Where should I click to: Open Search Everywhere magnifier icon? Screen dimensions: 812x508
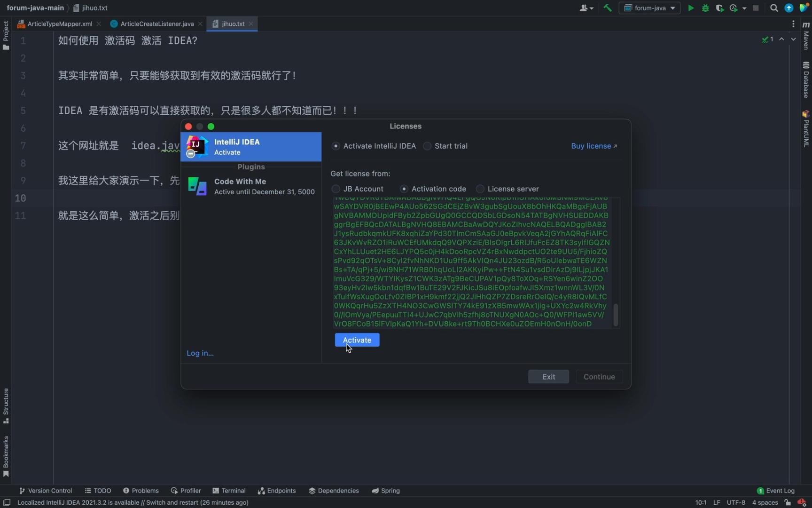coord(774,8)
